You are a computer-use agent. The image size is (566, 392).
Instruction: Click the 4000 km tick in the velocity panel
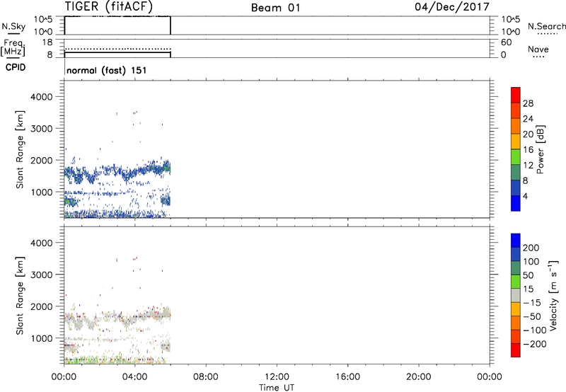(x=42, y=243)
